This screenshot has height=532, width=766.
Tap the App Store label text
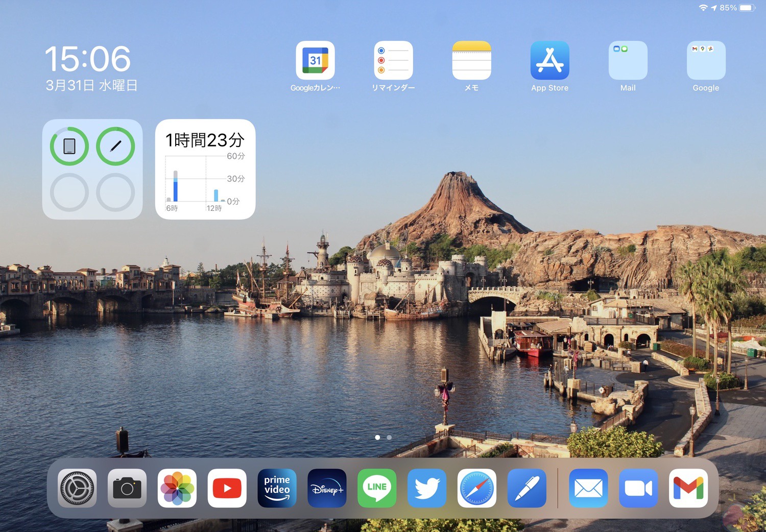pos(550,88)
